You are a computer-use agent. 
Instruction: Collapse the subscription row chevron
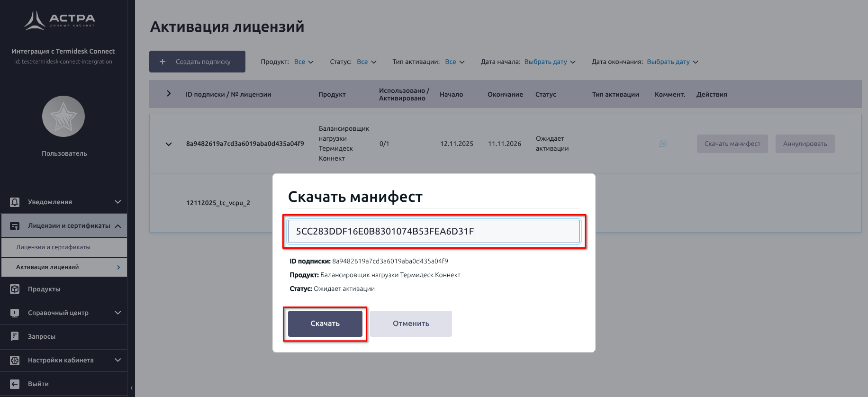click(x=169, y=144)
